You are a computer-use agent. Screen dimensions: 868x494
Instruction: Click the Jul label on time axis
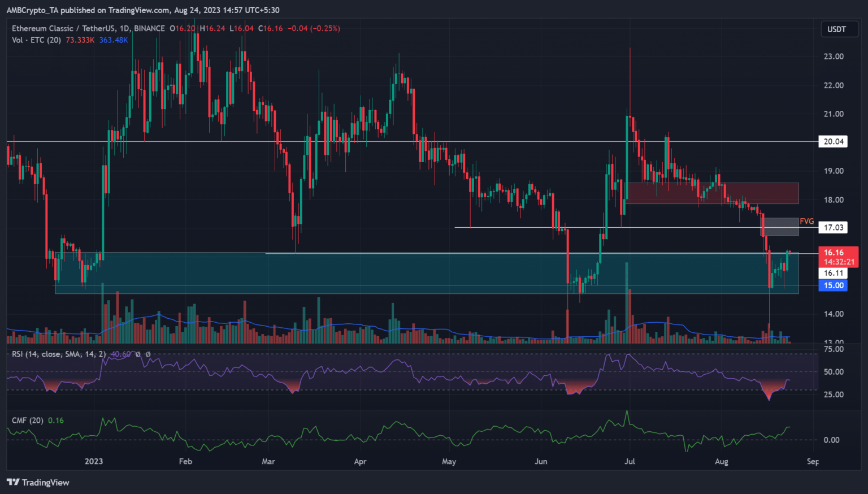(630, 462)
